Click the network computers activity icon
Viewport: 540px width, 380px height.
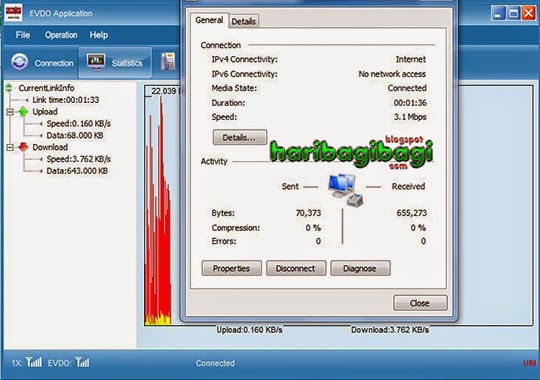point(345,190)
